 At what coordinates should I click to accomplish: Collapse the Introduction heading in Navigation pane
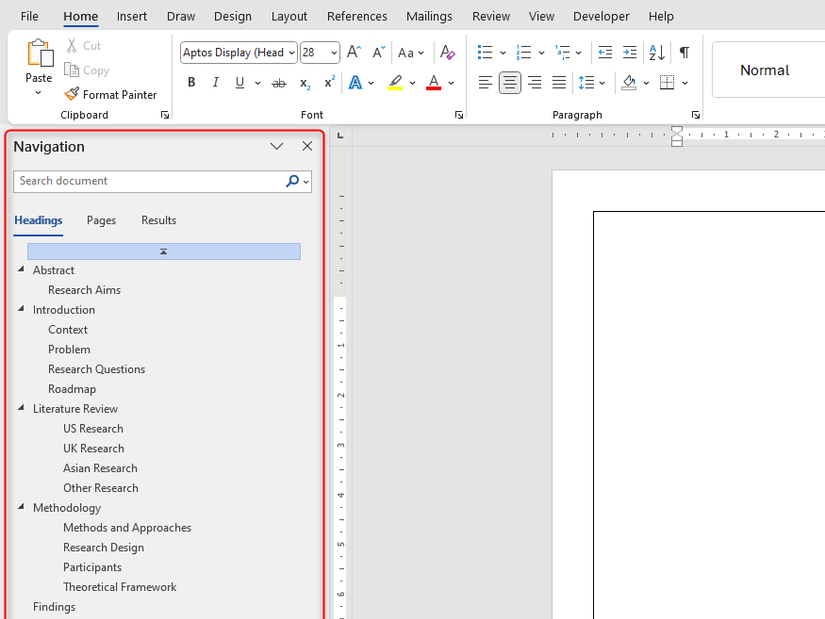point(20,309)
